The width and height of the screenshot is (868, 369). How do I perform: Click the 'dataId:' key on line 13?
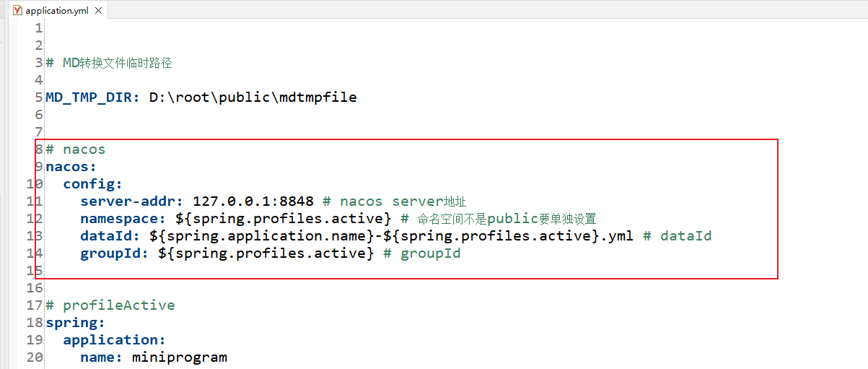point(110,235)
